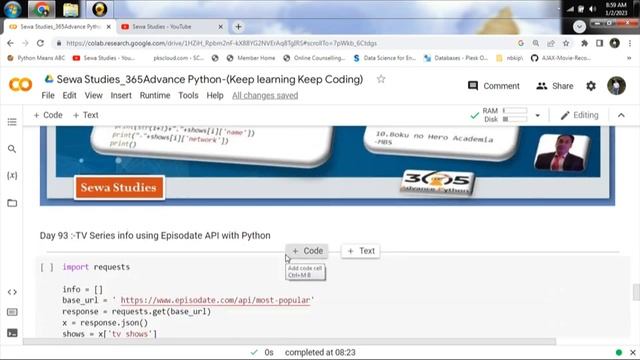Open the File Explorer taskbar icon

(70, 9)
